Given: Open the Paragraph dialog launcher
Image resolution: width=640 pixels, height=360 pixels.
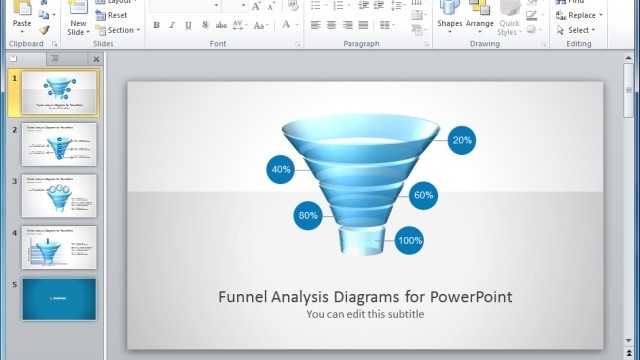Looking at the screenshot, I should tap(426, 44).
